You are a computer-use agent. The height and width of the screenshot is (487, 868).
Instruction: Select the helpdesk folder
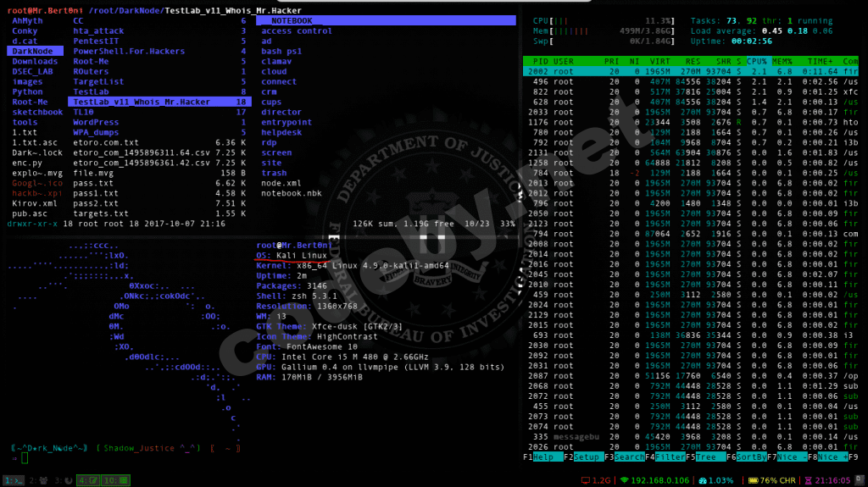[281, 132]
